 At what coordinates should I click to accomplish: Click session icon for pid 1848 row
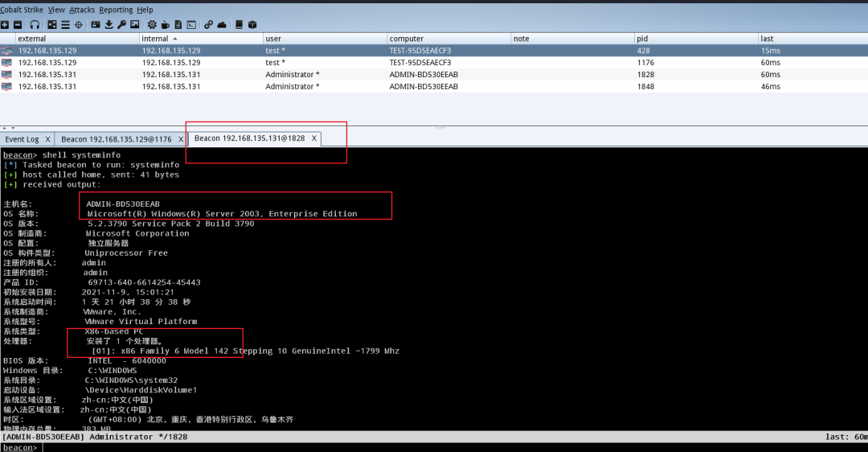tap(6, 86)
